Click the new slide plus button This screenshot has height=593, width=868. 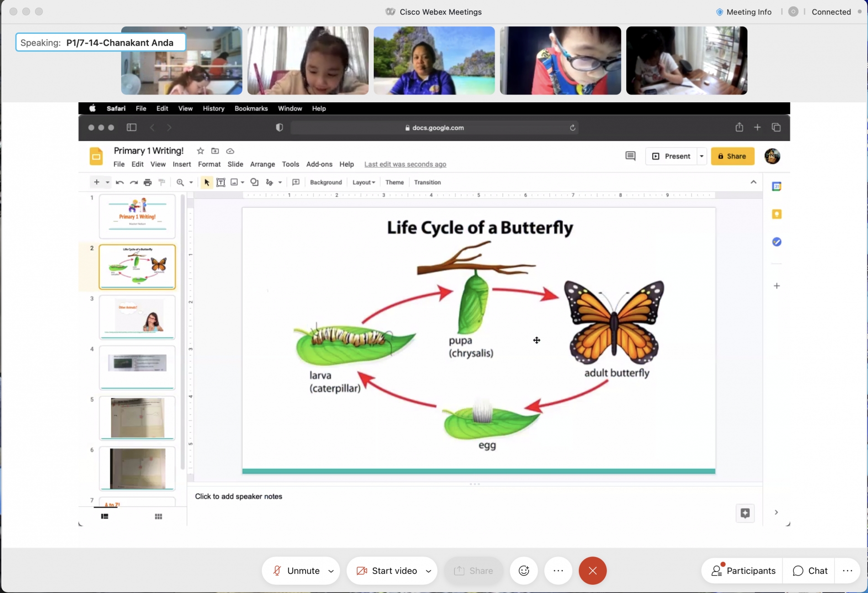click(x=96, y=182)
